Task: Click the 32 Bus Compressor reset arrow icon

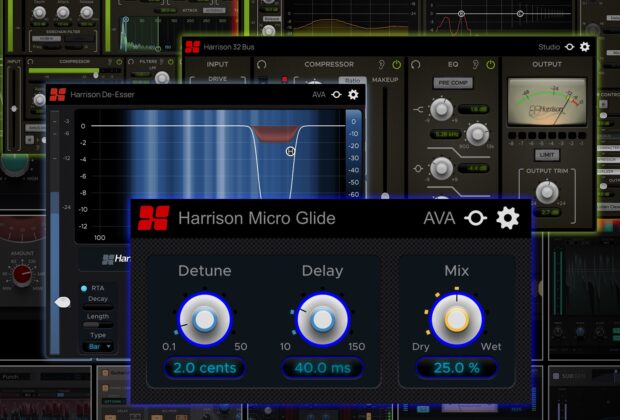Action: tap(261, 64)
